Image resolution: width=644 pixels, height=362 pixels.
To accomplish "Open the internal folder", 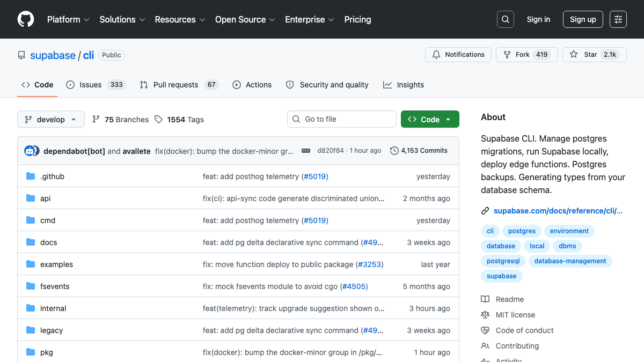I will (x=53, y=308).
